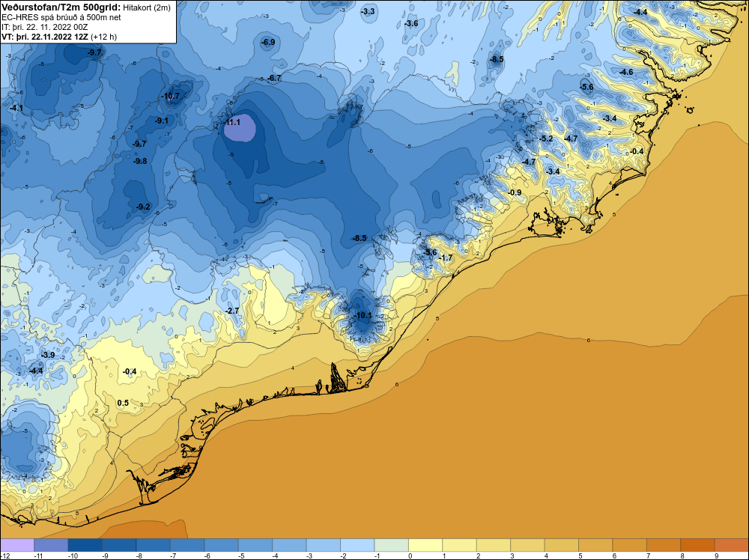Click the -1.7 temperature label

(445, 258)
